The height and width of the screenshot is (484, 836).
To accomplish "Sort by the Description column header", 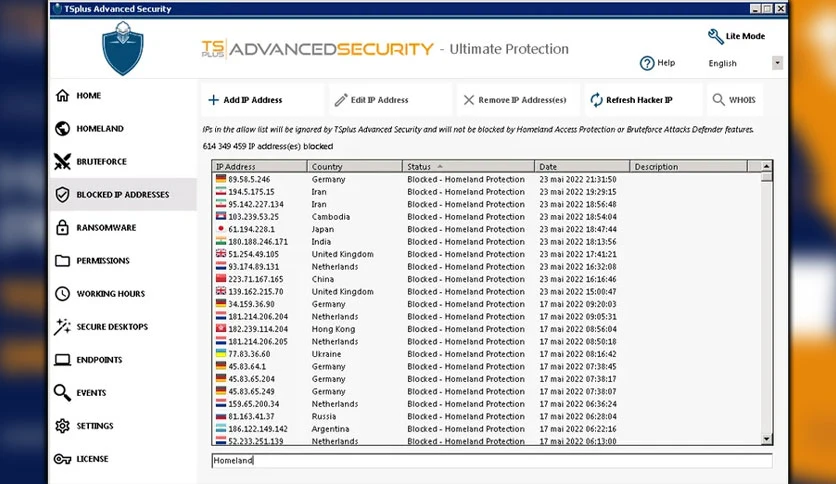I will coord(688,166).
